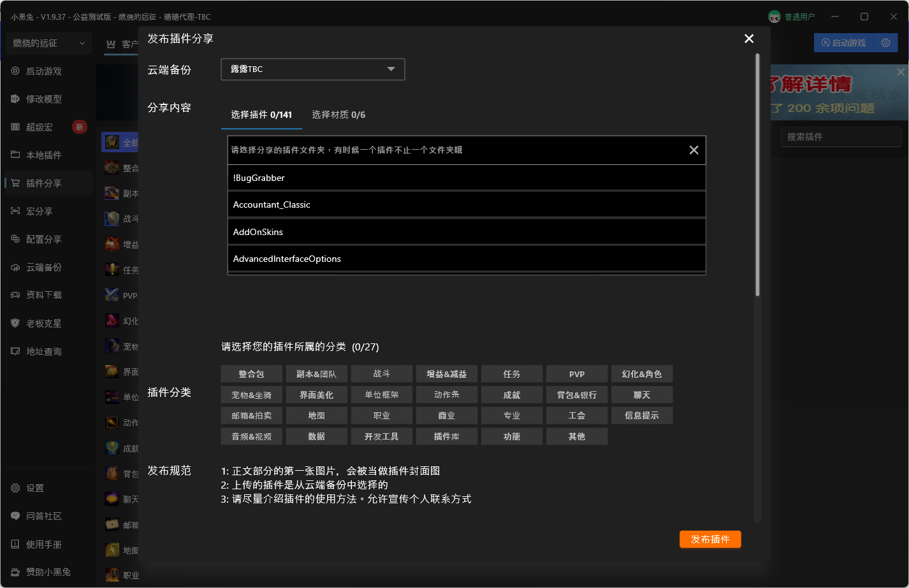Choose the 邮箱&拍卖 category tag
This screenshot has height=588, width=909.
[252, 415]
